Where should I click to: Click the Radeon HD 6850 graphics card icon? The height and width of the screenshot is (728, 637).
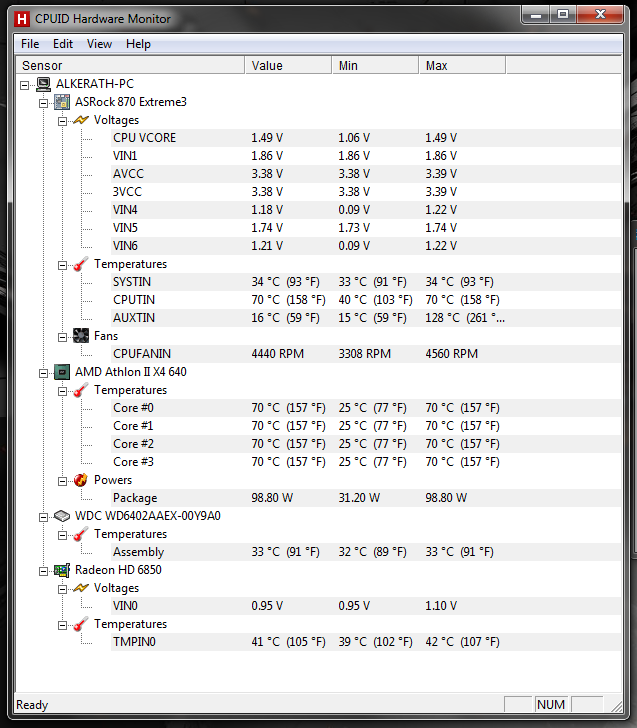[x=62, y=570]
